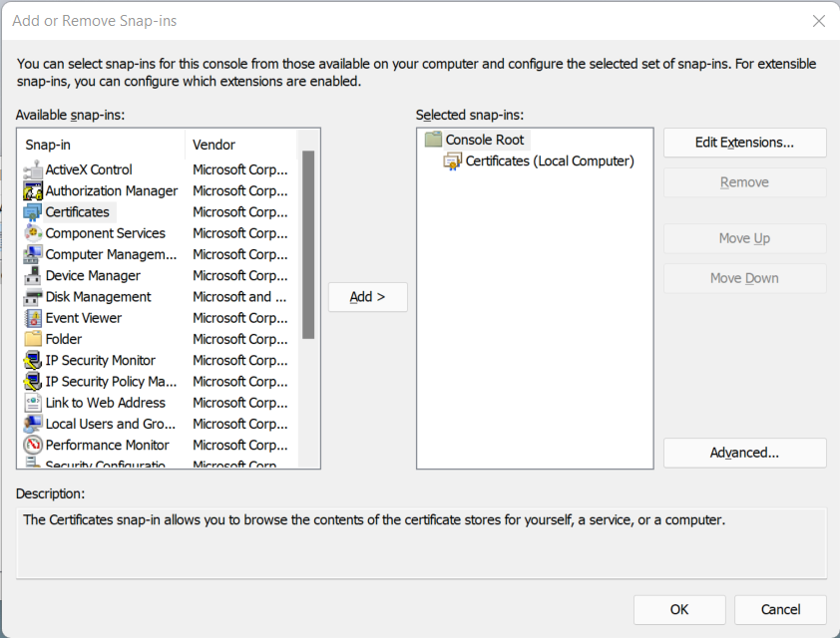Click the Computer Management icon

(x=33, y=255)
